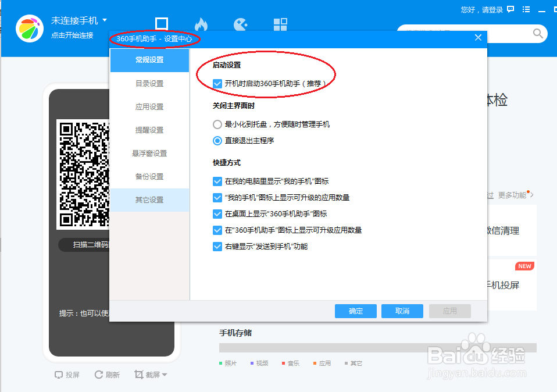Open the feedback chat bubble icon

510,9
